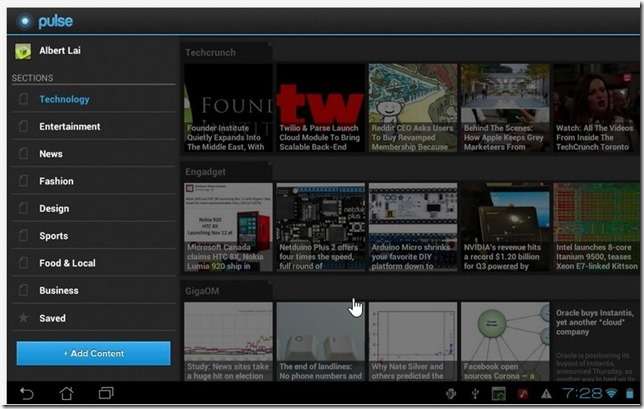Image resolution: width=644 pixels, height=409 pixels.
Task: Open Watch All The Videos story
Action: (x=596, y=108)
